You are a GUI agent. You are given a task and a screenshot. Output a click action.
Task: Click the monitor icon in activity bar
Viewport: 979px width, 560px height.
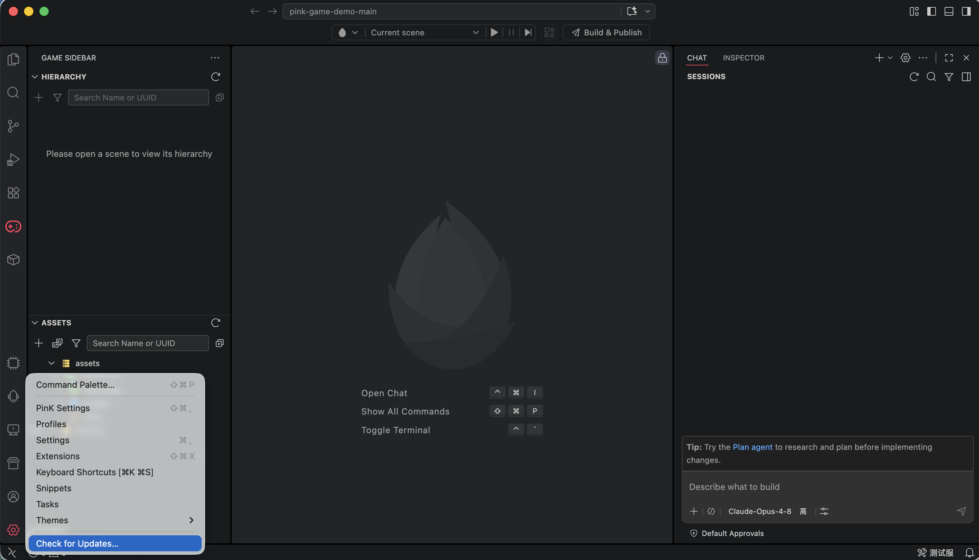click(13, 430)
